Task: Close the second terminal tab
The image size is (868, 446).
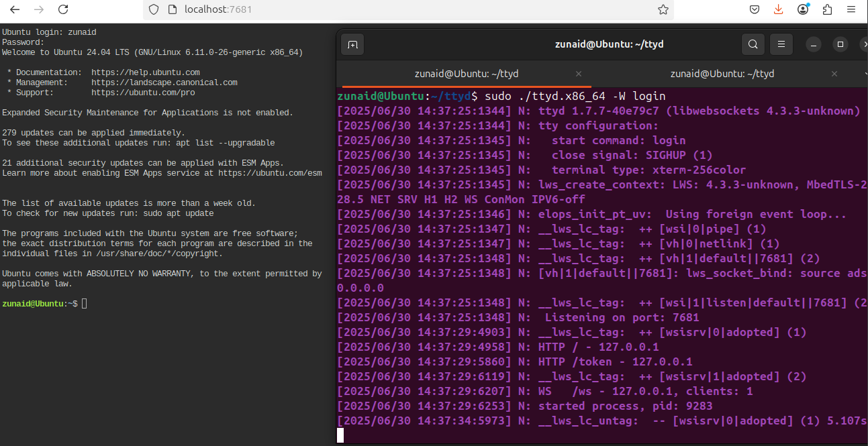Action: pos(834,74)
